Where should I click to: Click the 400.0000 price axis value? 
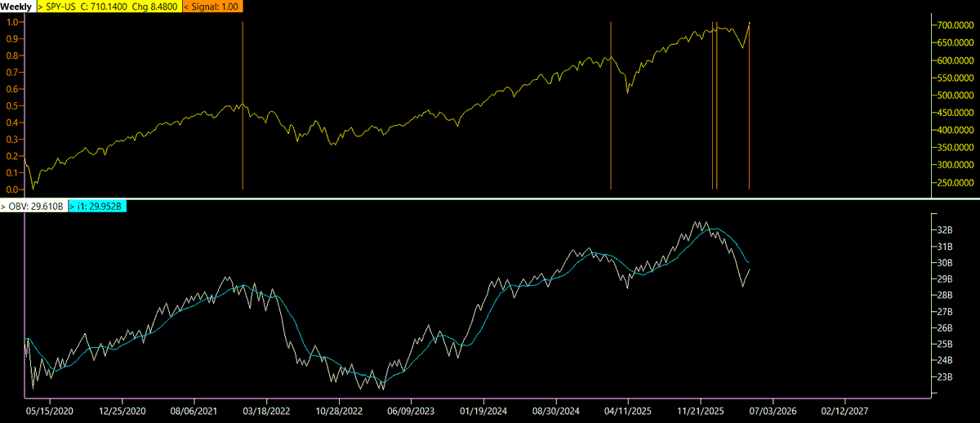click(x=954, y=131)
